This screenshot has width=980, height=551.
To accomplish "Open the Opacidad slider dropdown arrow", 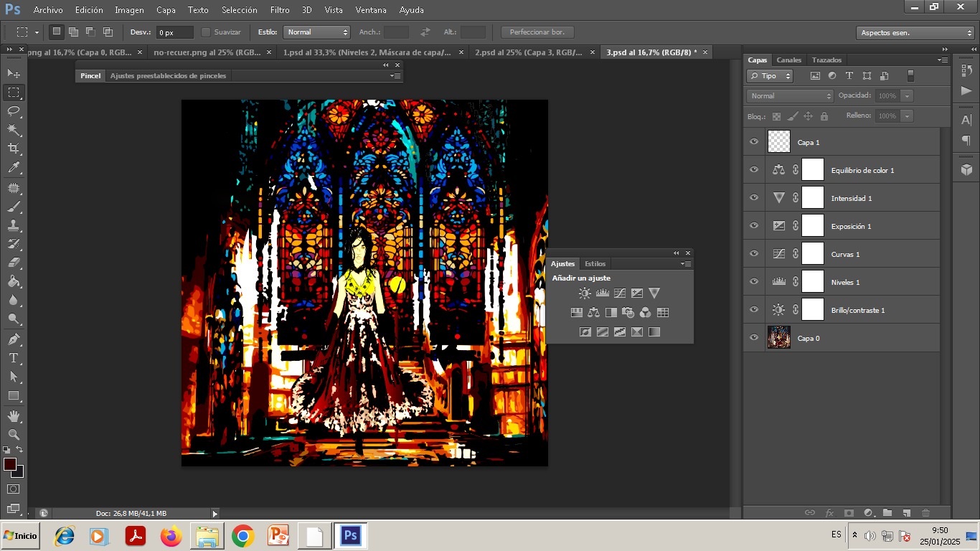I will tap(908, 96).
